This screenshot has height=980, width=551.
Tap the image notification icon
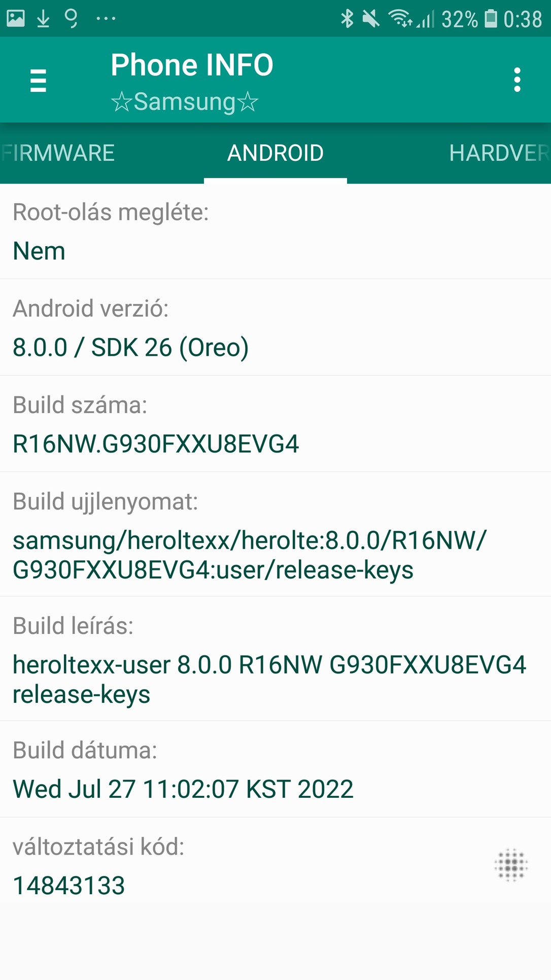pyautogui.click(x=16, y=19)
